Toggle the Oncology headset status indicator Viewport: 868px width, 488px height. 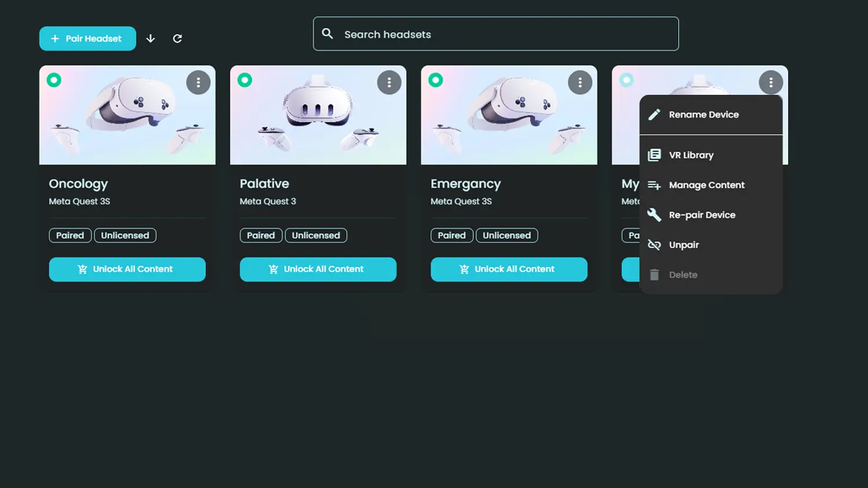coord(54,80)
